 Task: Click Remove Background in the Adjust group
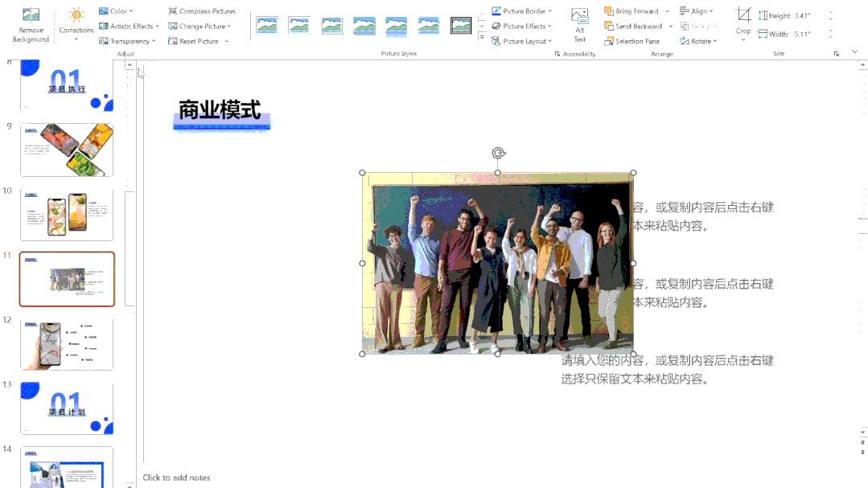point(30,24)
